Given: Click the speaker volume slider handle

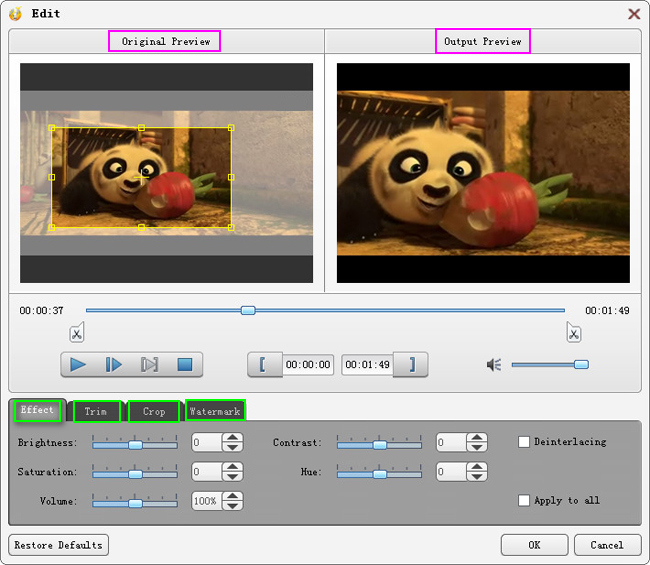Looking at the screenshot, I should click(x=581, y=364).
